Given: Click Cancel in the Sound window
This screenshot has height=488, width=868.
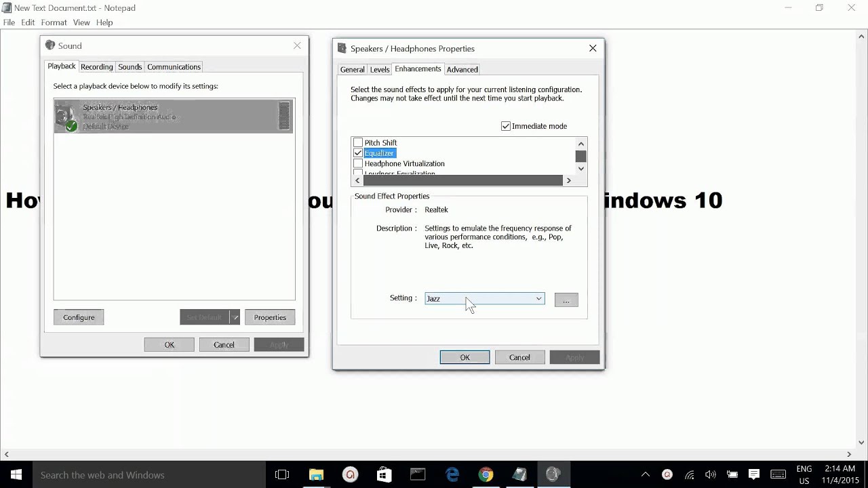Looking at the screenshot, I should pyautogui.click(x=224, y=344).
